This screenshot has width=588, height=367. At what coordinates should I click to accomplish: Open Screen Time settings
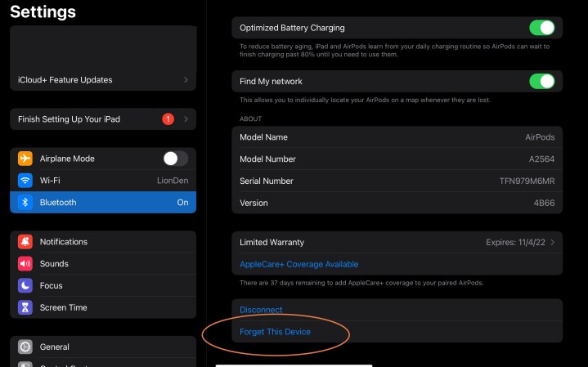coord(103,307)
